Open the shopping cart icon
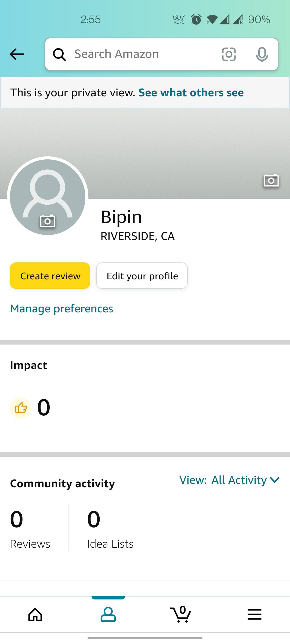Viewport: 290px width, 644px height. point(181,614)
